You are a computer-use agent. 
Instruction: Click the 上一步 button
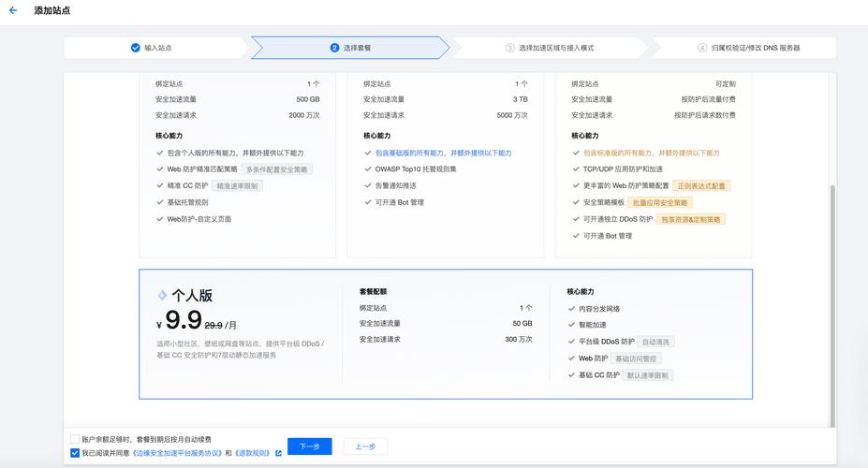point(365,446)
